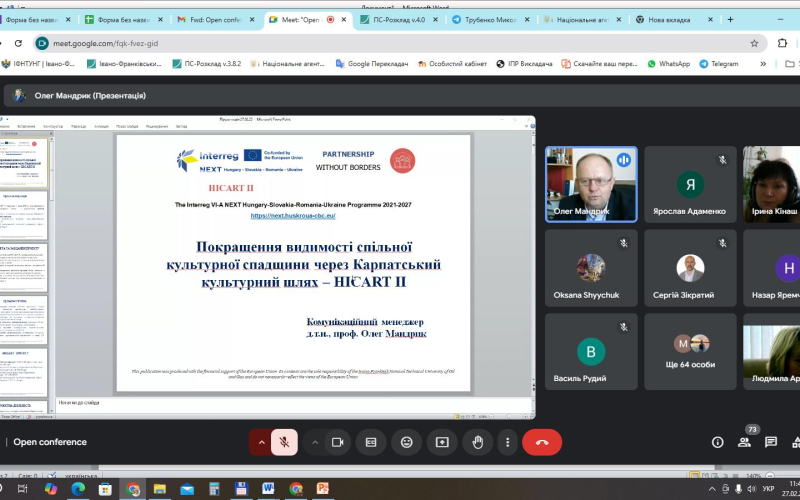This screenshot has width=800, height=500.
Task: Select Олег Мандрик video tile
Action: pos(591,185)
